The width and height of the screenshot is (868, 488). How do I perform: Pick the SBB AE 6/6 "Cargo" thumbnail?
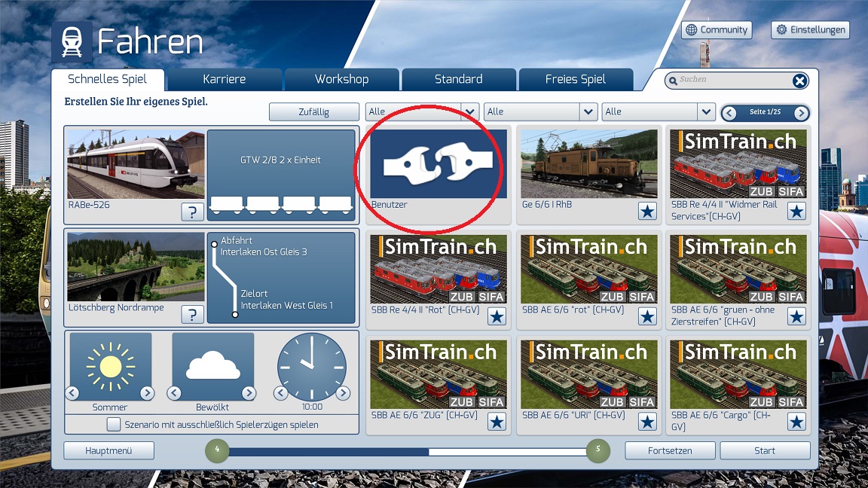(x=738, y=374)
